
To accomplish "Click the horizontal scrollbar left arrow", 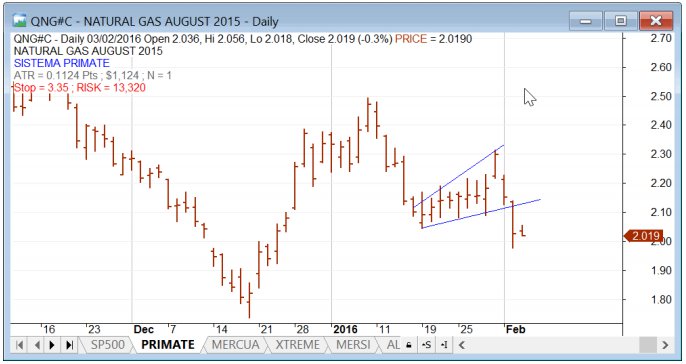I will tap(462, 345).
